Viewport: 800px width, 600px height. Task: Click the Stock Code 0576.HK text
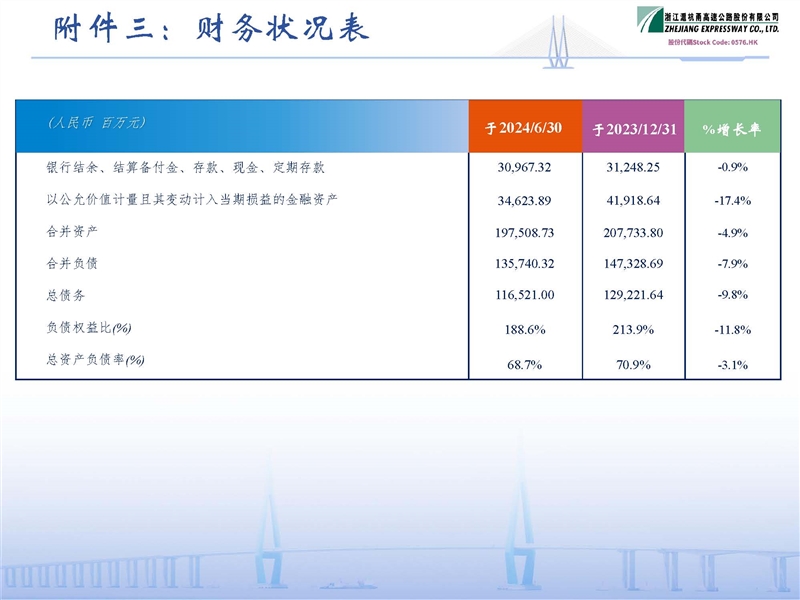(x=712, y=44)
